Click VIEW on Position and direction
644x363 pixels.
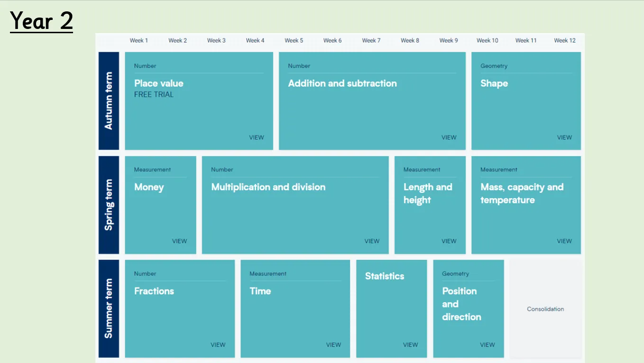487,345
